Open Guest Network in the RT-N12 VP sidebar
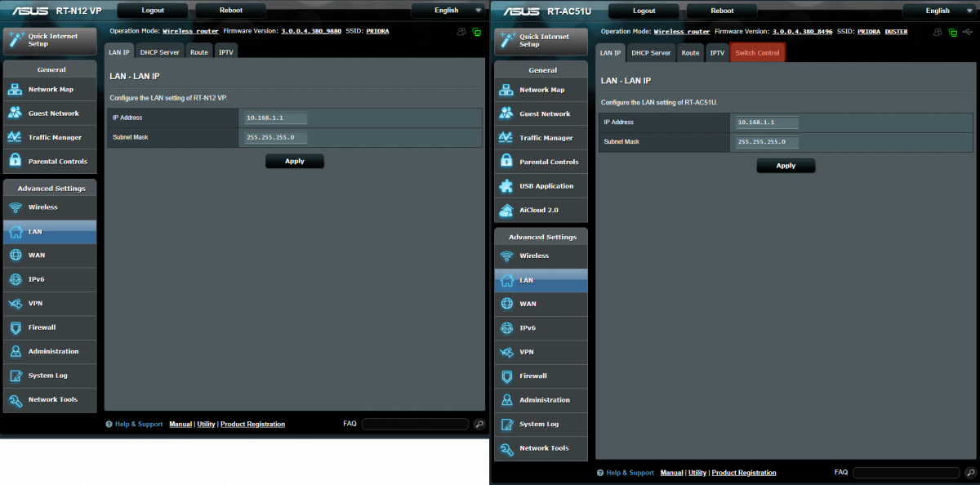This screenshot has width=980, height=485. click(x=50, y=113)
